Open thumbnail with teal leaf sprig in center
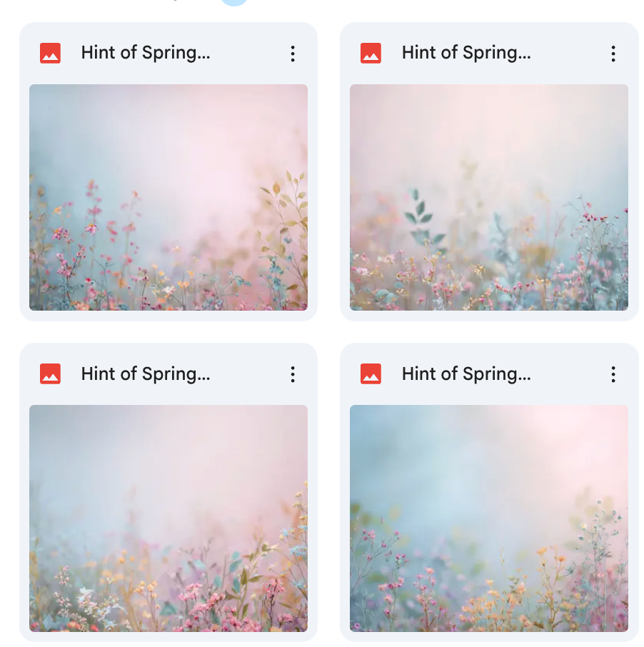Screen dimensions: 644x647 click(489, 197)
